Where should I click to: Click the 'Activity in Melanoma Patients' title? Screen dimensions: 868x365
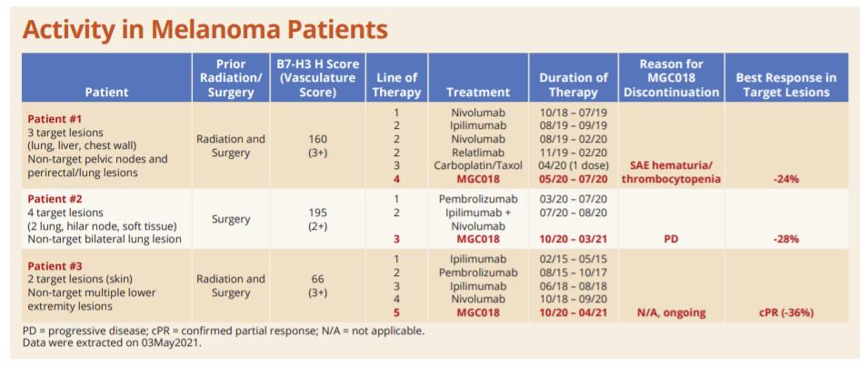[x=205, y=29]
